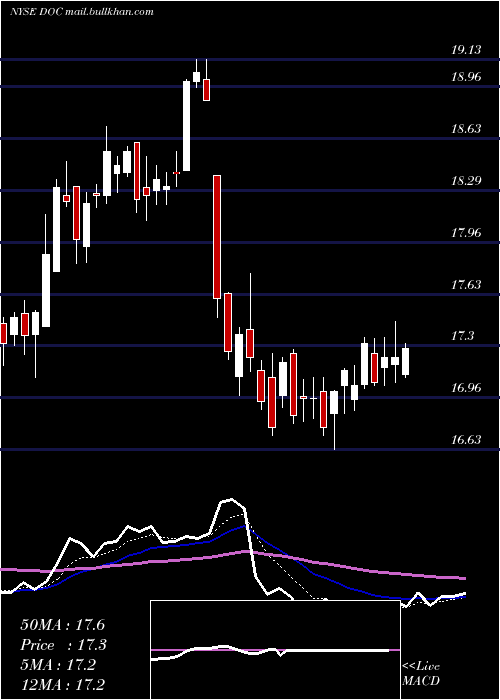Click the 12MA : 17.2 readout
The width and height of the screenshot is (500, 700).
point(63,684)
